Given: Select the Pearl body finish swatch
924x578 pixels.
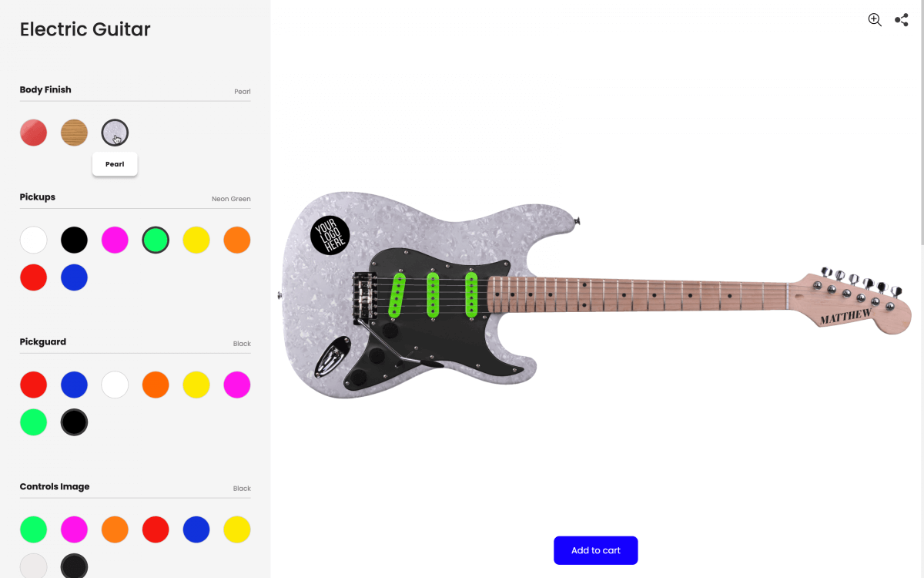Looking at the screenshot, I should click(115, 133).
